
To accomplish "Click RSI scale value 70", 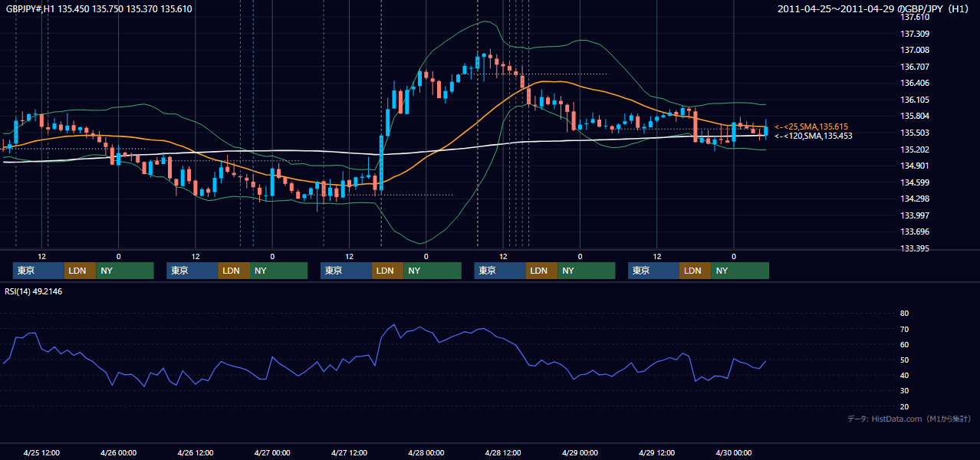I will (905, 329).
